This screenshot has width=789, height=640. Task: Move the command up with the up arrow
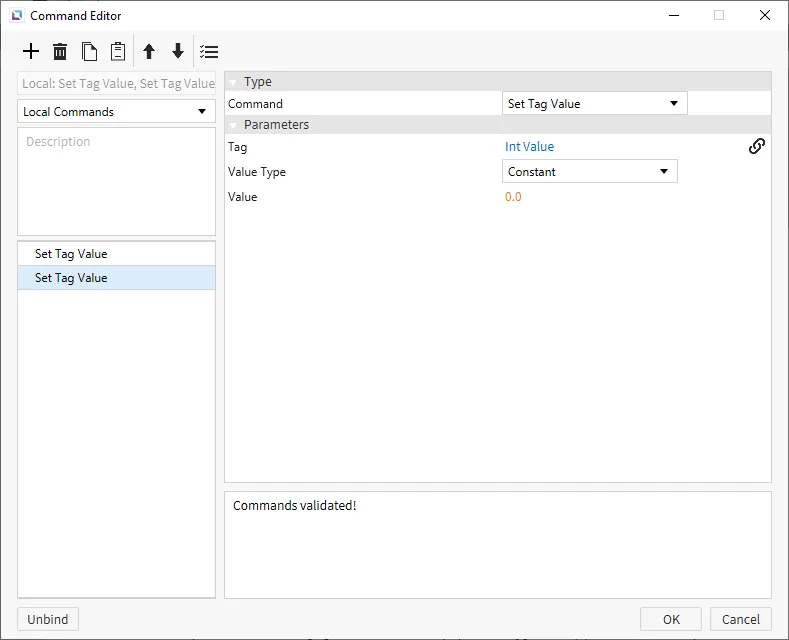click(x=149, y=52)
